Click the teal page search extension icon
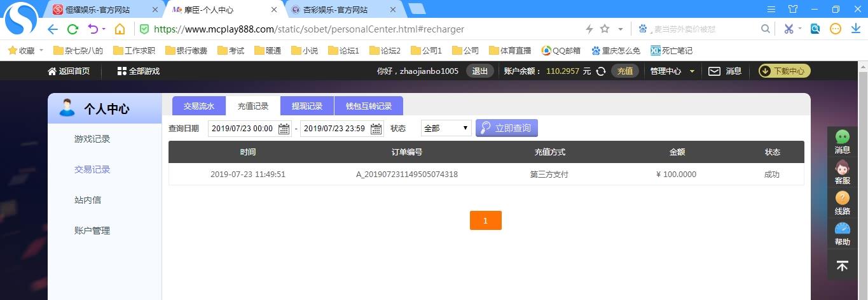Viewport: 868px width, 300px height. tap(815, 29)
